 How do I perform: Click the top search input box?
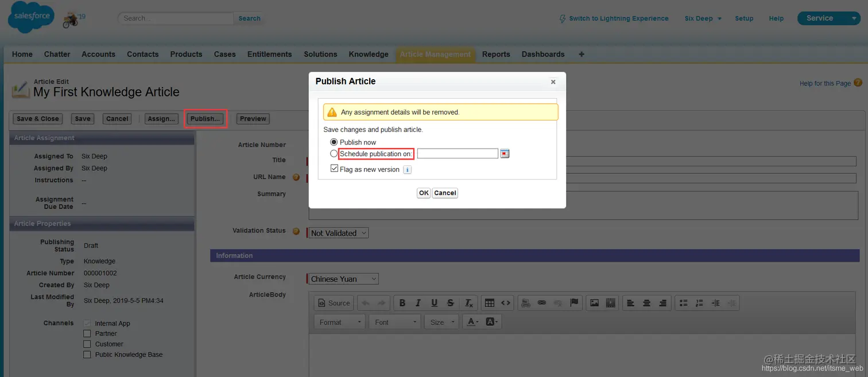pyautogui.click(x=177, y=18)
